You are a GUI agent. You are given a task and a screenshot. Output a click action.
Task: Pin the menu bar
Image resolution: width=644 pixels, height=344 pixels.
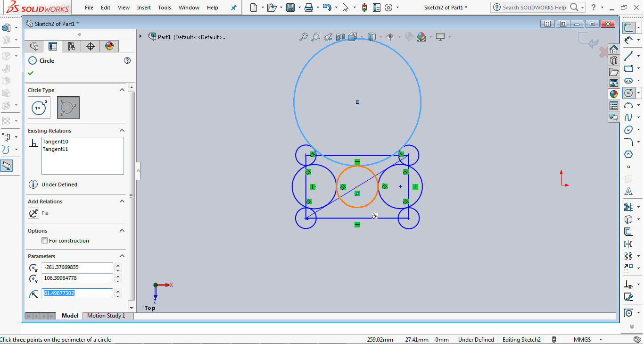coord(233,8)
